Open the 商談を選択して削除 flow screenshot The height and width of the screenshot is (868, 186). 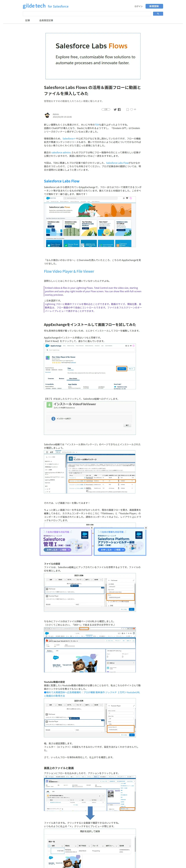click(90, 848)
